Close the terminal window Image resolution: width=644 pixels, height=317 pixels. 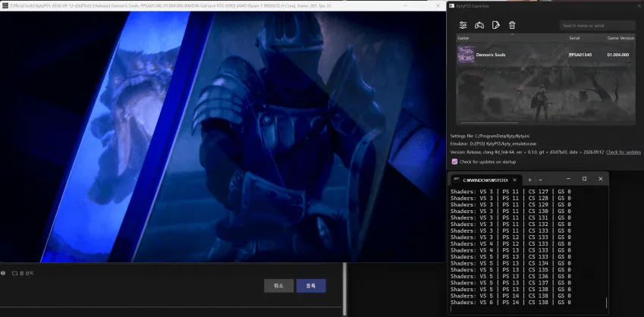[x=601, y=179]
